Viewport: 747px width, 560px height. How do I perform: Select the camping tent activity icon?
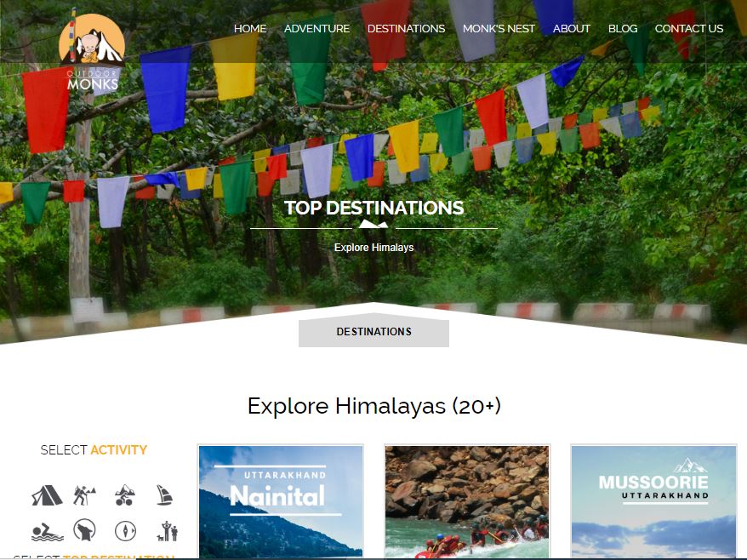pyautogui.click(x=47, y=494)
